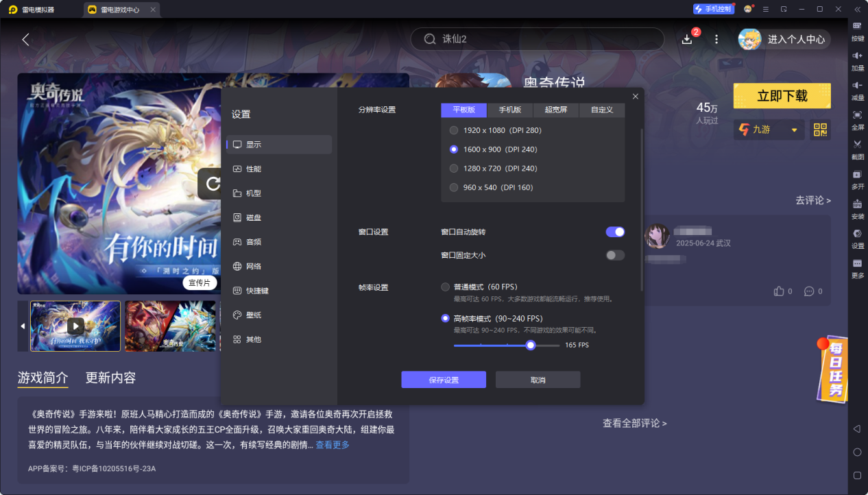Viewport: 868px width, 495px height.
Task: Select the 更新内容 tab
Action: tap(110, 378)
